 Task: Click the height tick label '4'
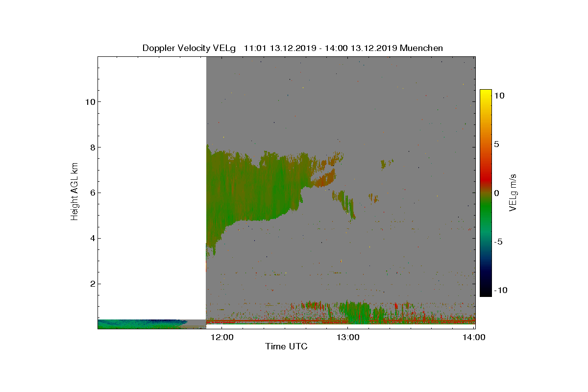pyautogui.click(x=92, y=238)
